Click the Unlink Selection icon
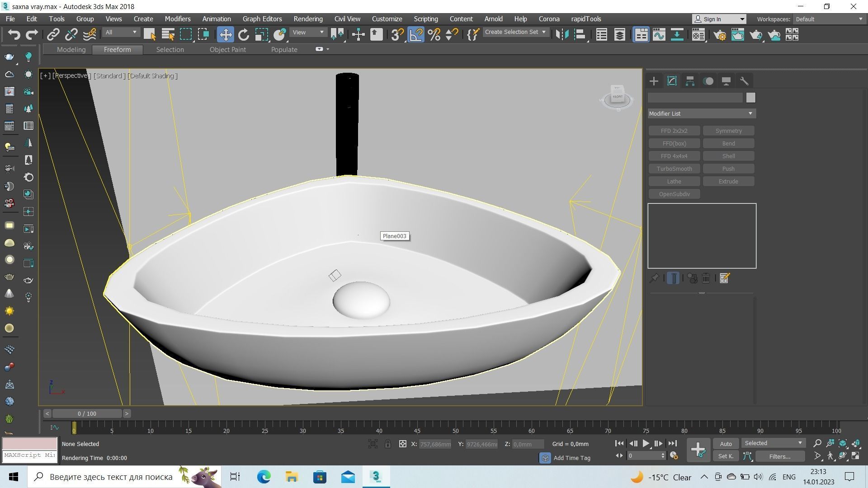The height and width of the screenshot is (488, 868). 71,34
